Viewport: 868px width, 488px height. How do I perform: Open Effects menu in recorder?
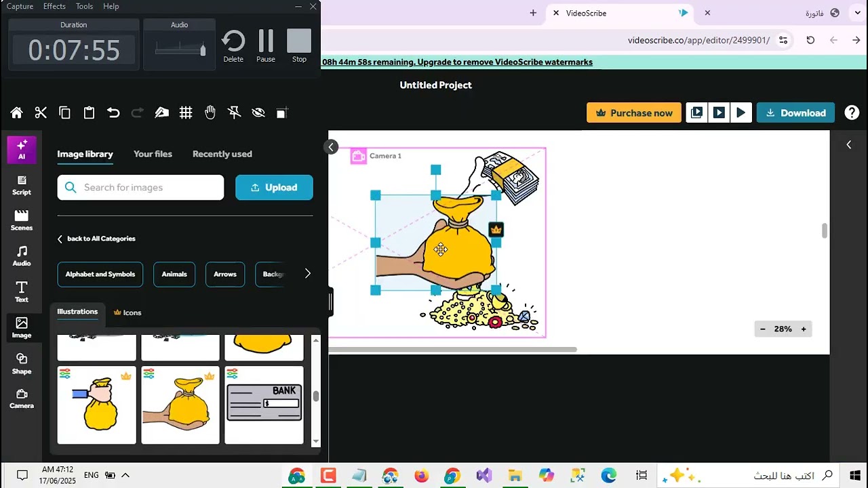[x=54, y=6]
